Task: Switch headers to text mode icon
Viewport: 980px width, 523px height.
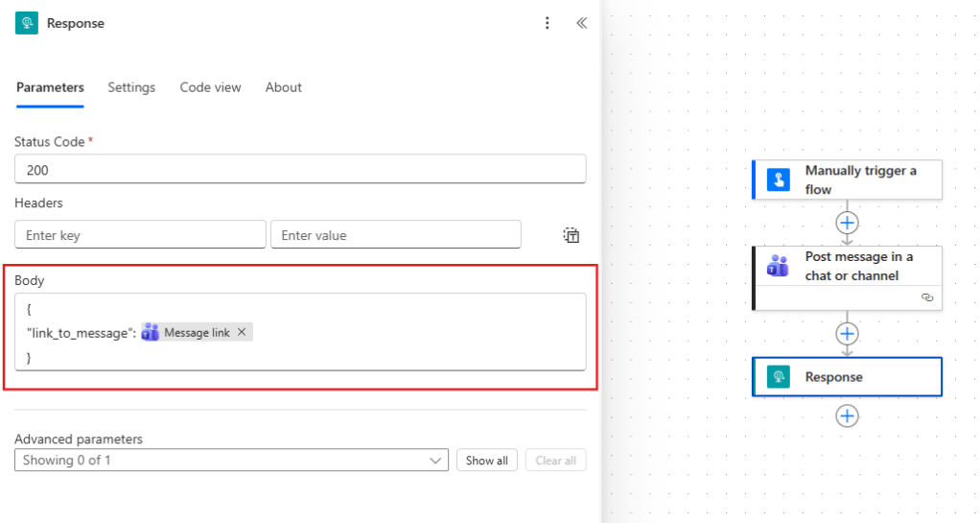Action: pyautogui.click(x=572, y=235)
